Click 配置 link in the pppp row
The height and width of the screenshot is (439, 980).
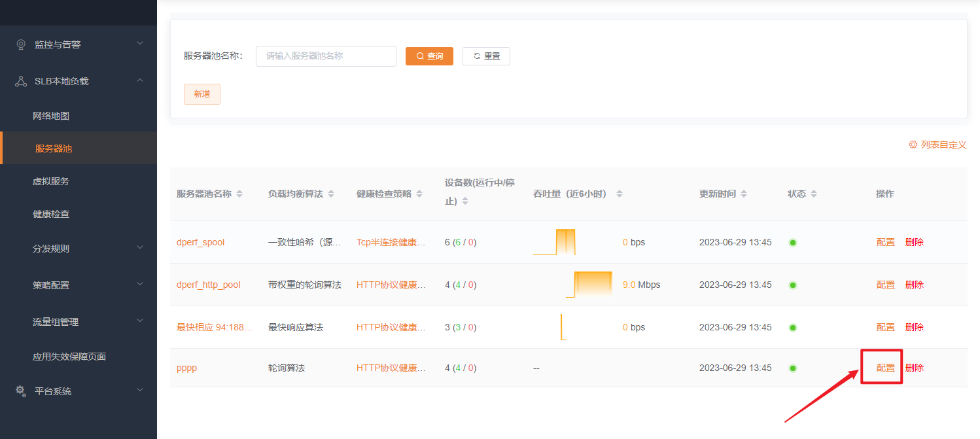[x=885, y=368]
